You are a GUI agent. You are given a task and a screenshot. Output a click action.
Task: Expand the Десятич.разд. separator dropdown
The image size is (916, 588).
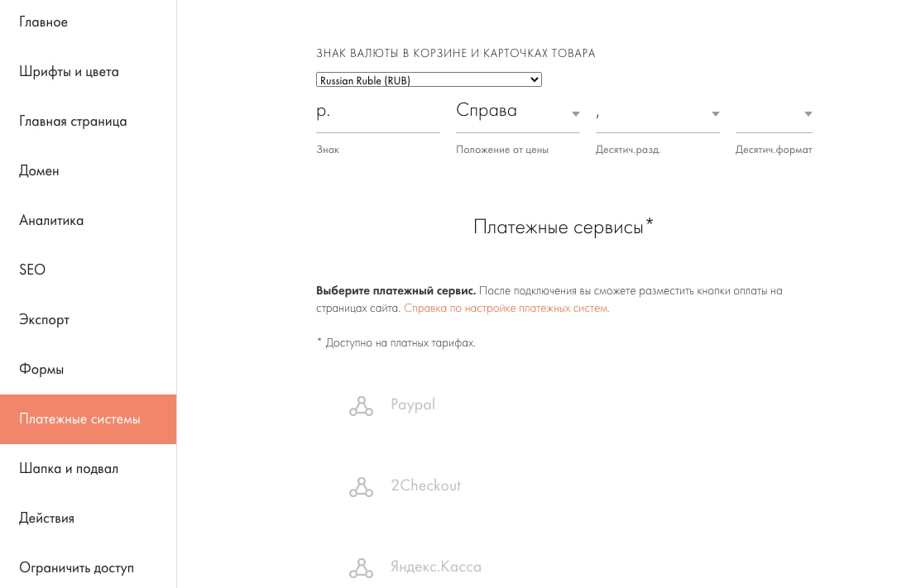657,112
